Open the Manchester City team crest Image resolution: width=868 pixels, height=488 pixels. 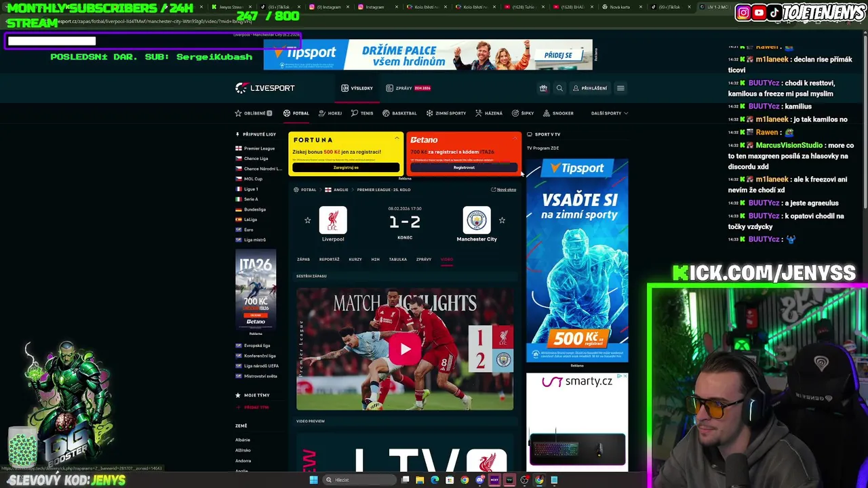(x=477, y=220)
